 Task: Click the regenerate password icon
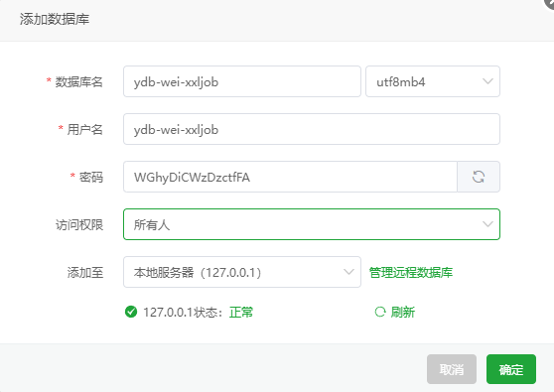point(479,177)
